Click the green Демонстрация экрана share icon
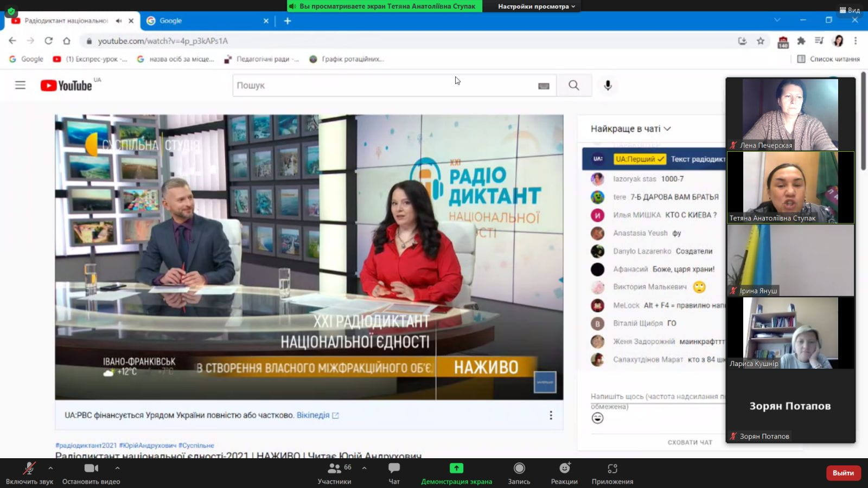Screen dimensions: 868x488 456,468
